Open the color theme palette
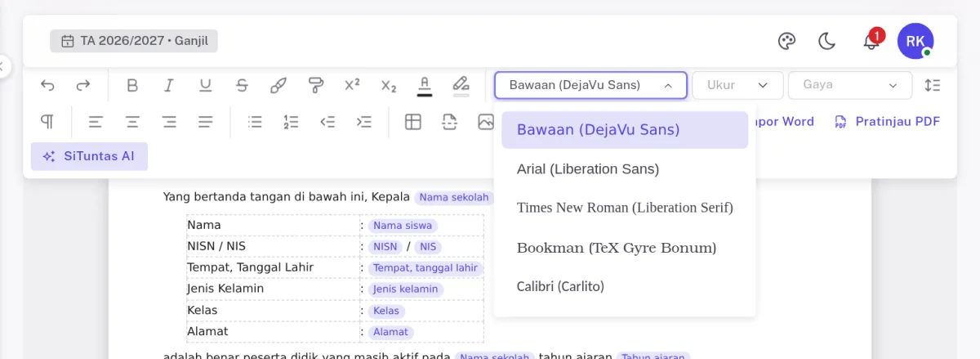The image size is (980, 359). [x=786, y=41]
